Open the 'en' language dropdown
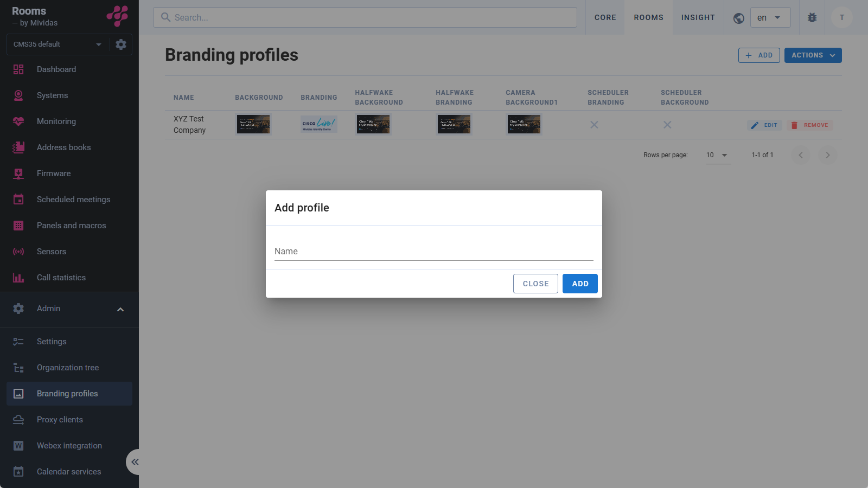 pos(770,17)
